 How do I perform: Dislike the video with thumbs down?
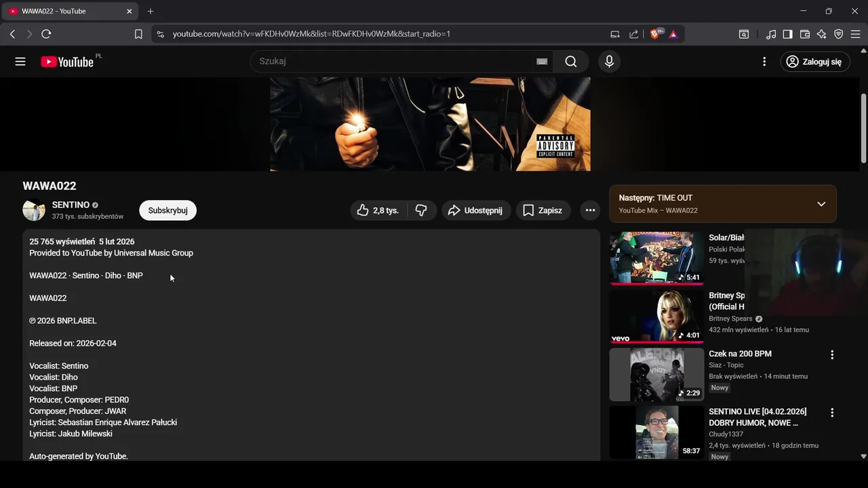coord(421,210)
